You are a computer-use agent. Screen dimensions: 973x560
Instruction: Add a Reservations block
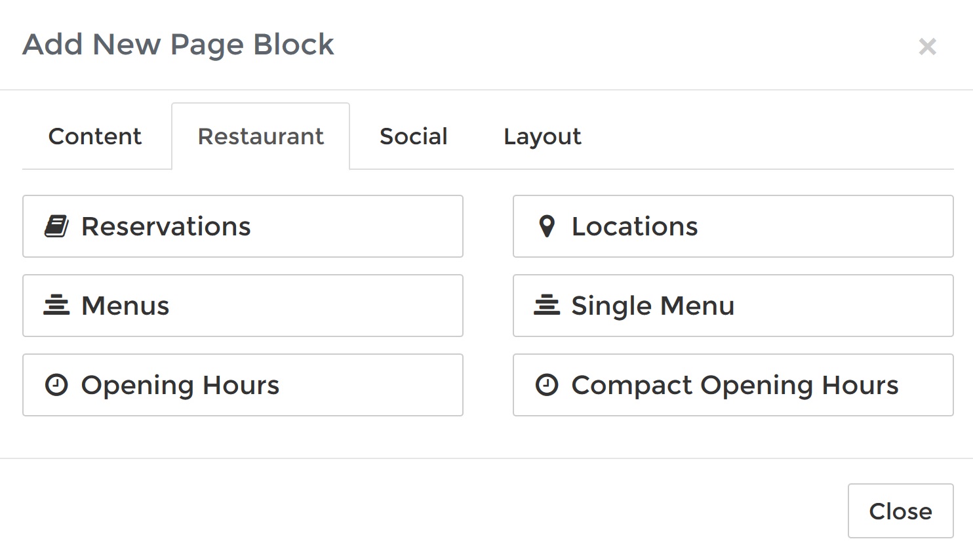(243, 226)
